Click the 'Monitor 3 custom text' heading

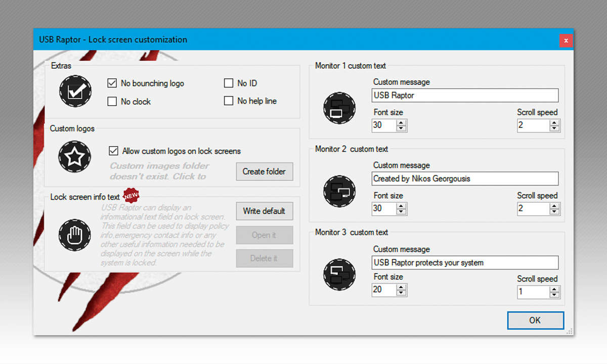[352, 233]
